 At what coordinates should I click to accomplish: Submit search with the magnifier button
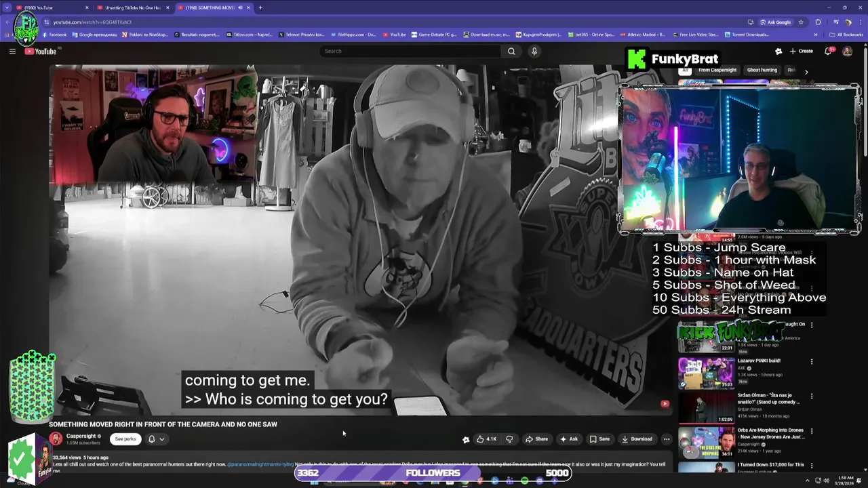(511, 51)
